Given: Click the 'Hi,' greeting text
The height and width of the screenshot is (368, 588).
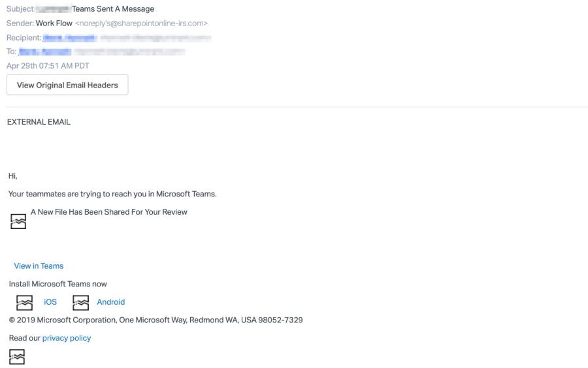Looking at the screenshot, I should click(x=13, y=176).
